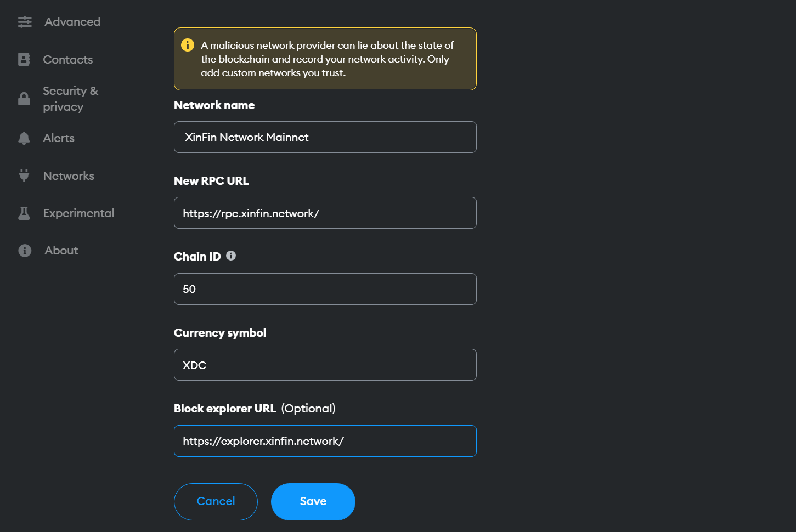This screenshot has height=532, width=796.
Task: Open the About settings page
Action: tap(61, 250)
